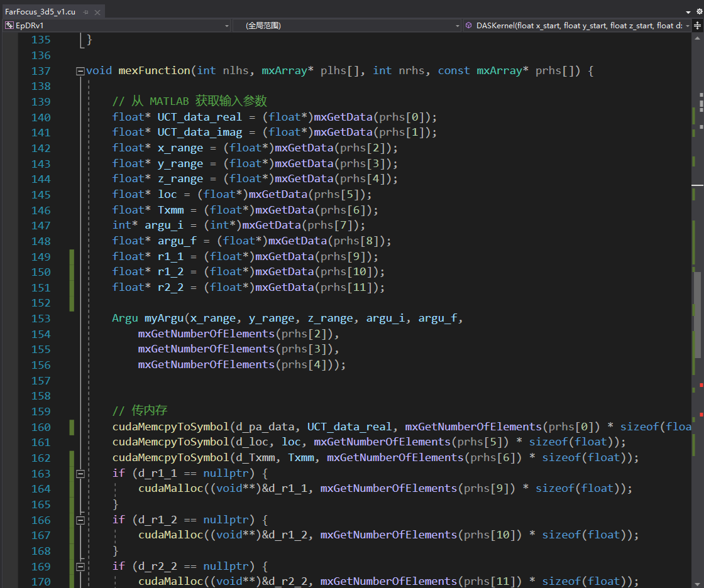Image resolution: width=704 pixels, height=588 pixels.
Task: Close the FarFocus_3d5_v1.cu tab
Action: (97, 12)
